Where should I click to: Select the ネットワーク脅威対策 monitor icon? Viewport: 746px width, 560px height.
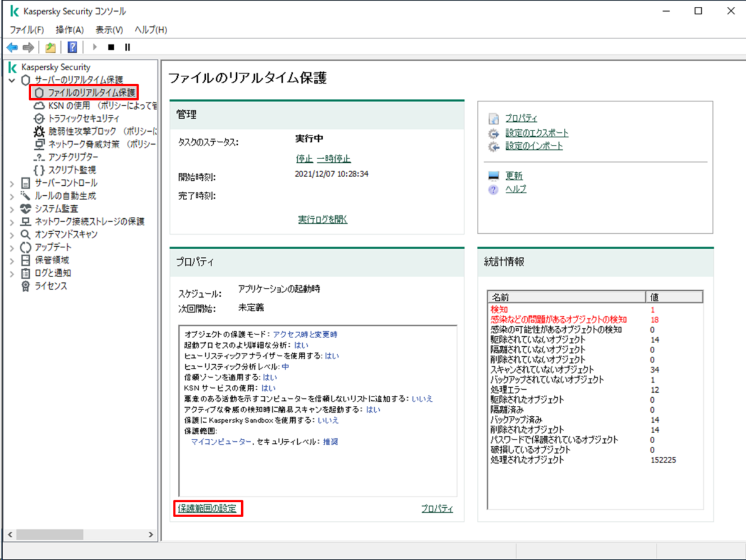39,144
